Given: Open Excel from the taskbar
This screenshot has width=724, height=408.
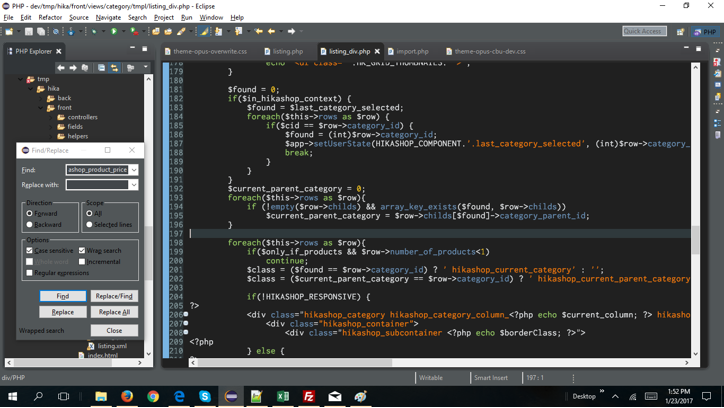Looking at the screenshot, I should (x=283, y=396).
